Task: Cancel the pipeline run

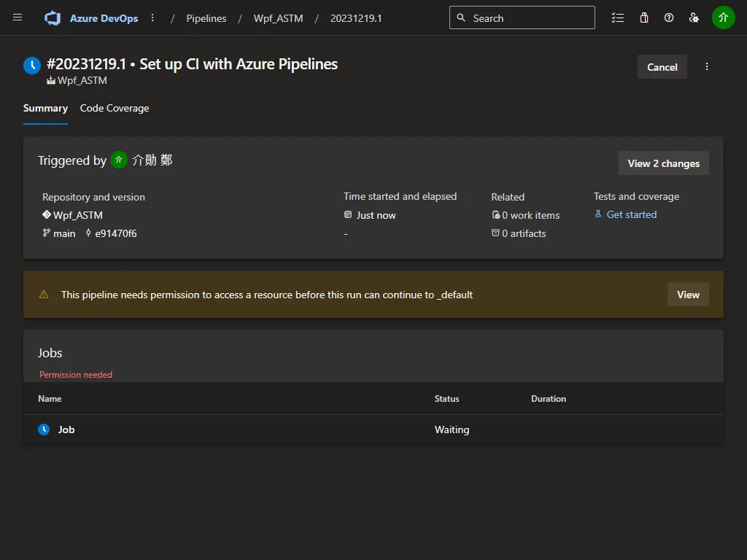Action: pos(662,67)
